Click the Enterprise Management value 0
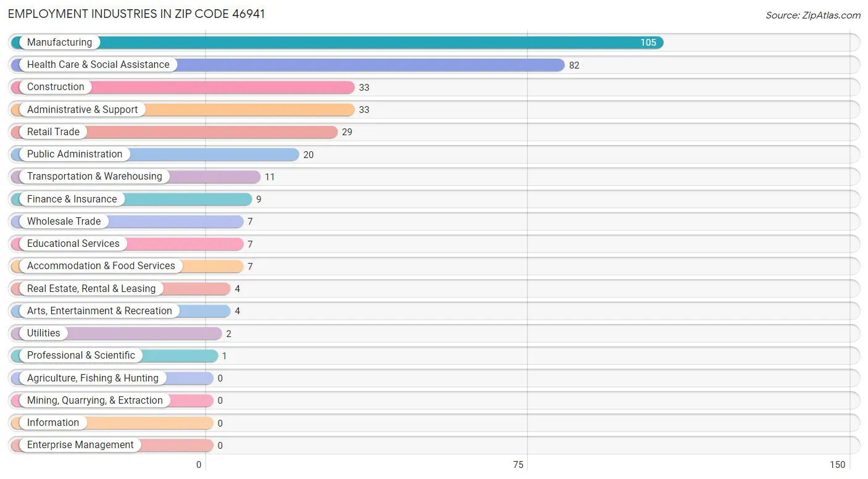868x479 pixels. click(220, 446)
